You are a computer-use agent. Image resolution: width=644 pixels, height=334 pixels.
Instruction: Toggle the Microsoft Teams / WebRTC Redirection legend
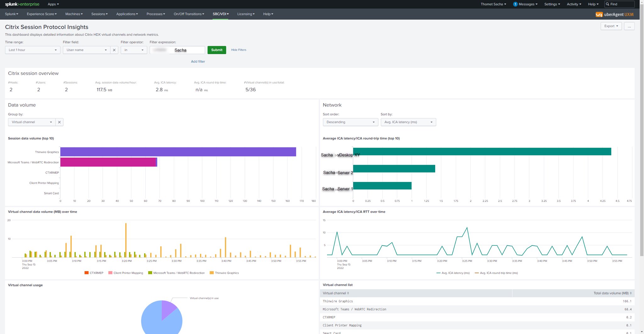[178, 273]
